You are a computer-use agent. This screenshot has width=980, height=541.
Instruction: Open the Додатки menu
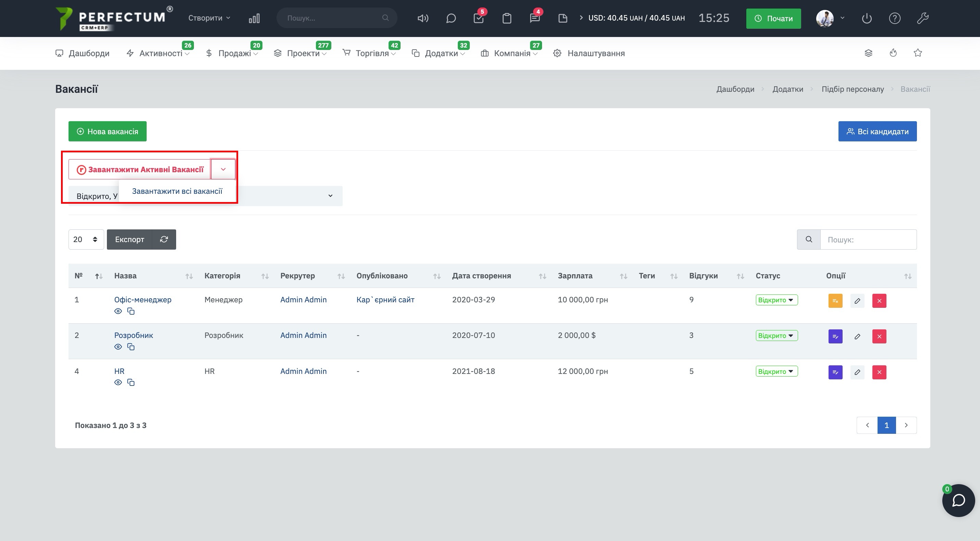(x=438, y=53)
